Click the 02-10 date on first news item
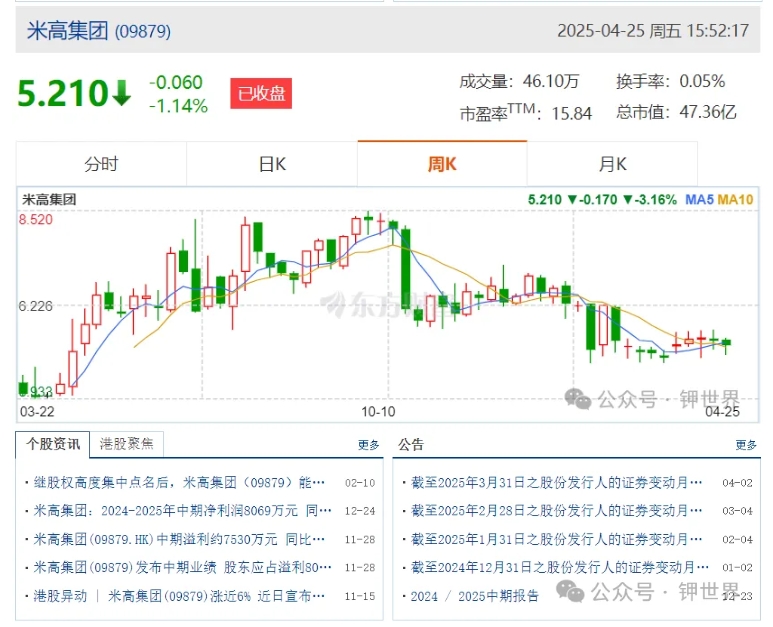Viewport: 773px width, 627px height. pos(360,483)
